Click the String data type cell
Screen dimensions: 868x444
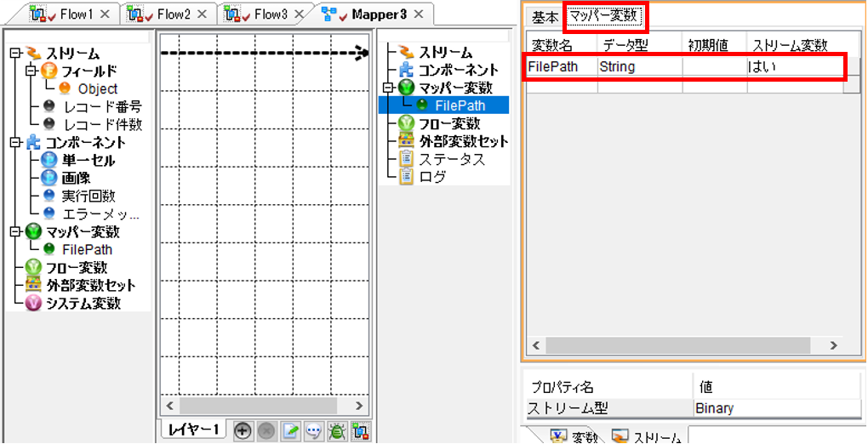639,67
